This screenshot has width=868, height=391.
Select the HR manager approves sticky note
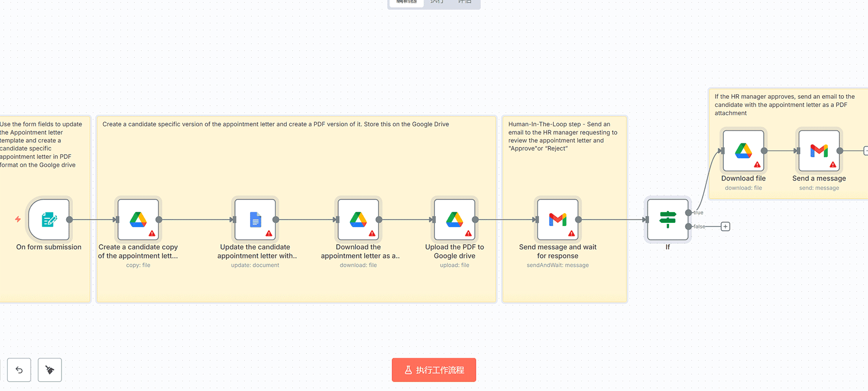(x=784, y=104)
